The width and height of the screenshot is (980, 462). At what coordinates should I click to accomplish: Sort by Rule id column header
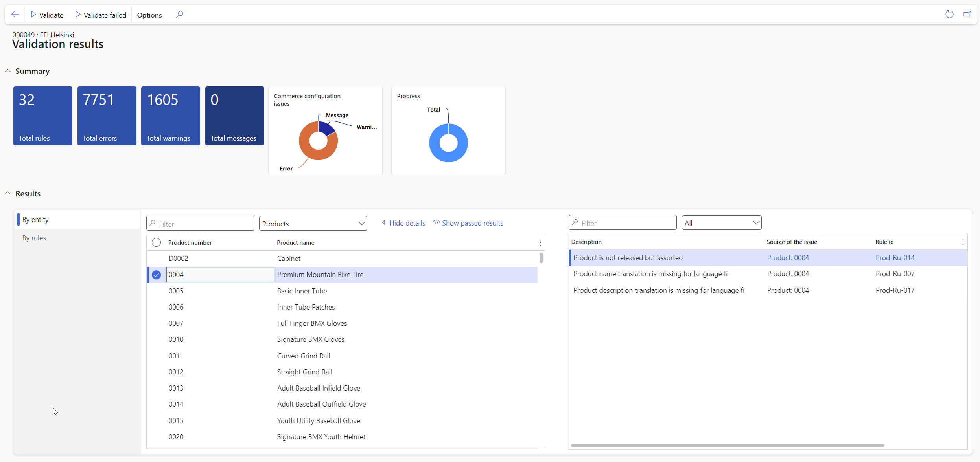click(884, 242)
